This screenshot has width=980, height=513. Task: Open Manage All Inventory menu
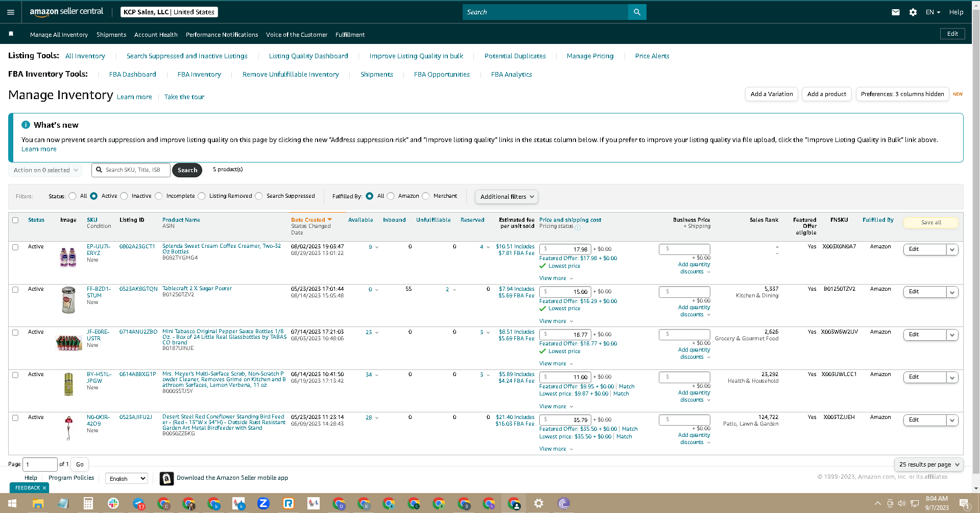pyautogui.click(x=59, y=35)
